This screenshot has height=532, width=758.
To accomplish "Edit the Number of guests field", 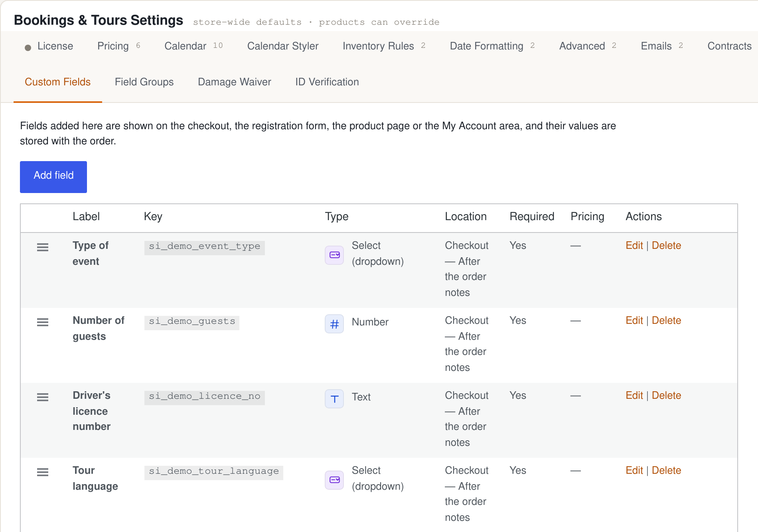I will pyautogui.click(x=634, y=321).
